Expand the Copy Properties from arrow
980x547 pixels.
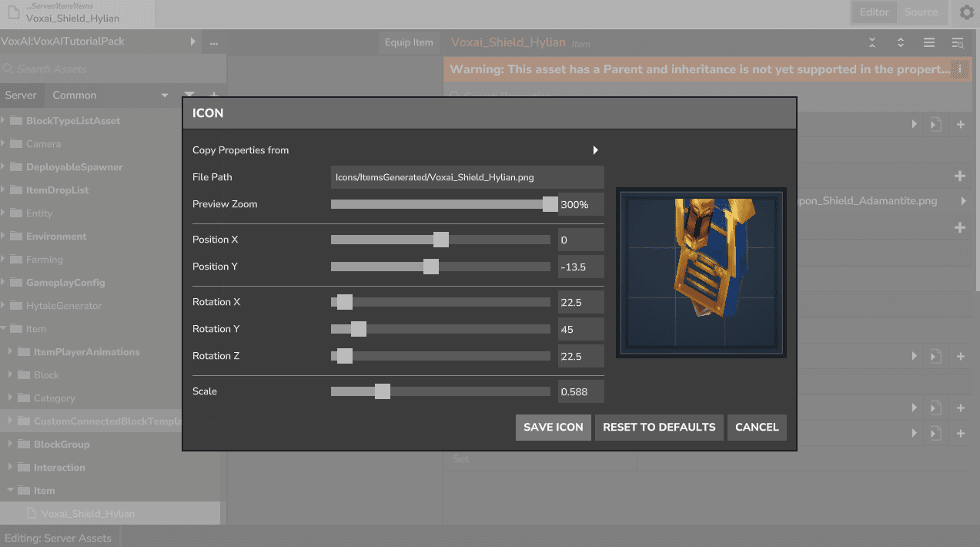pyautogui.click(x=595, y=150)
